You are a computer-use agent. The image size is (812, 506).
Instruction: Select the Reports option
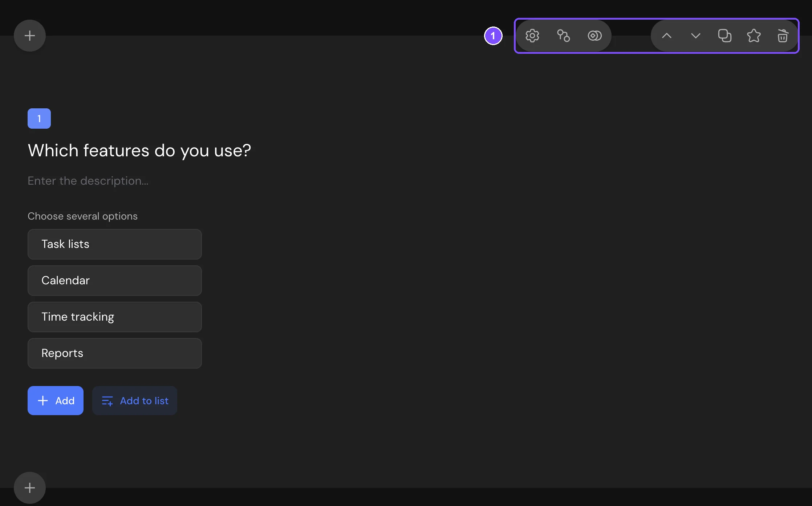click(115, 353)
